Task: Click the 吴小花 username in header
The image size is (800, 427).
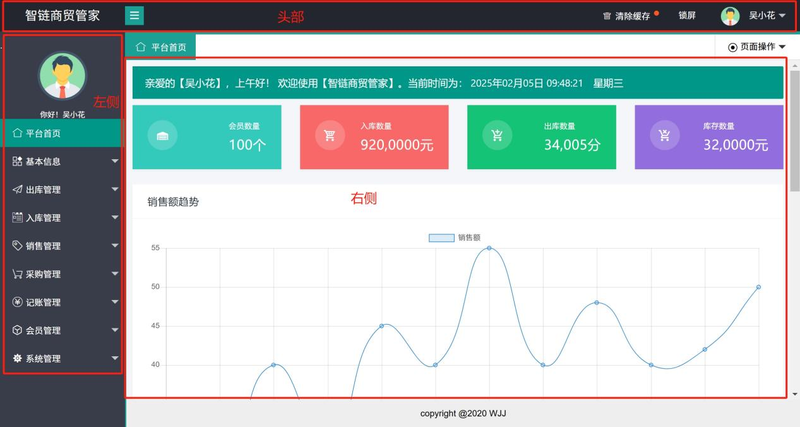Action: click(762, 16)
